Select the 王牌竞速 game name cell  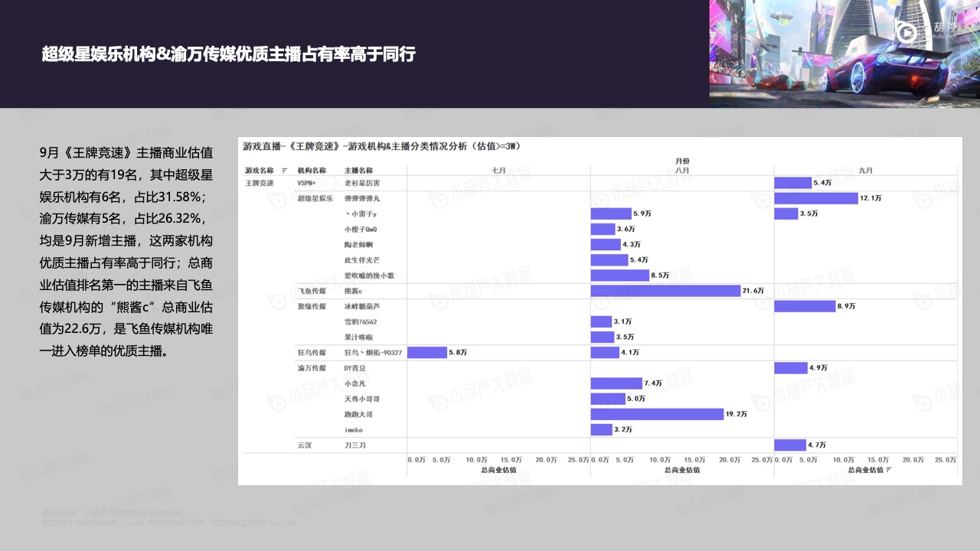tap(259, 184)
